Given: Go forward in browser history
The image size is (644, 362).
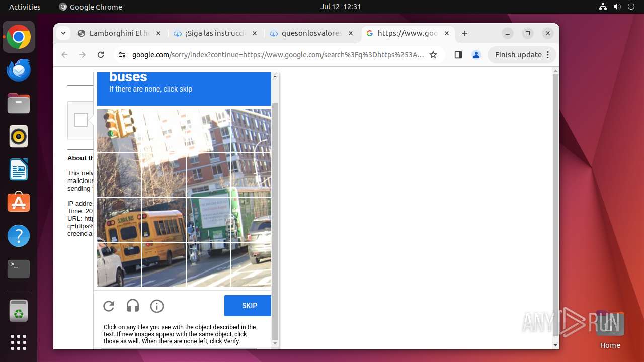Looking at the screenshot, I should [x=83, y=55].
